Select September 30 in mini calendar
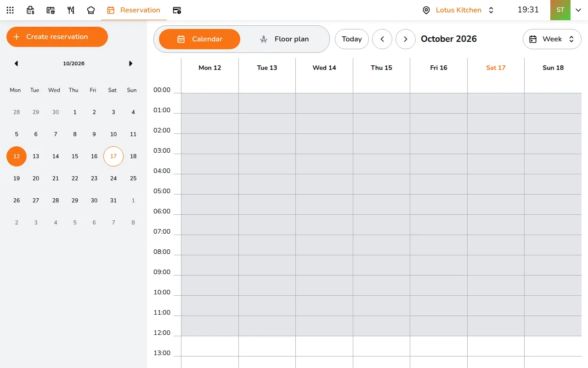Viewport: 588px width, 368px height. [x=56, y=112]
